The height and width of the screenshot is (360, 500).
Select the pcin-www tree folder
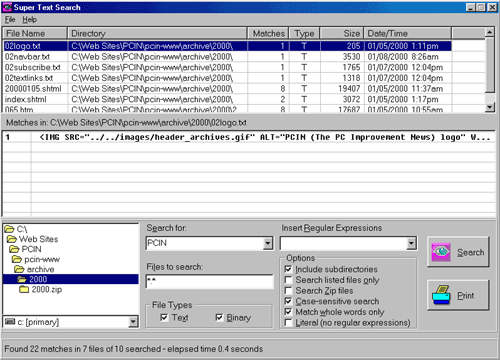[42, 259]
